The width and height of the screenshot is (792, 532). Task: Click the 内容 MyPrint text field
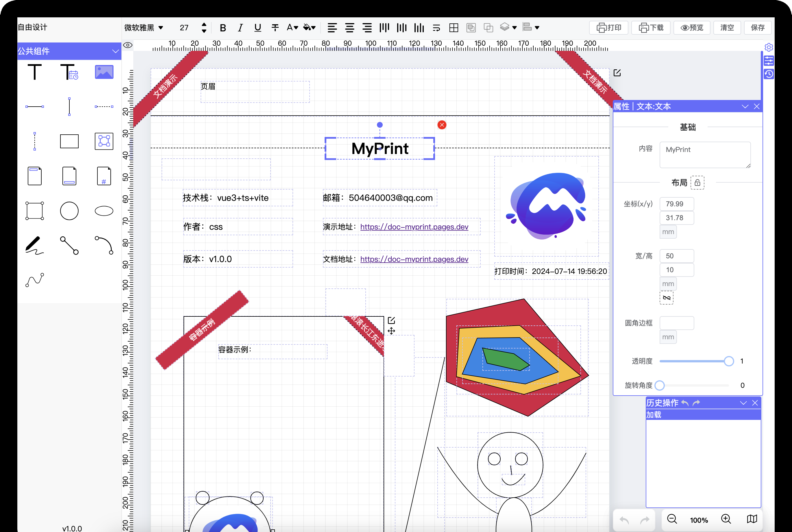(705, 155)
